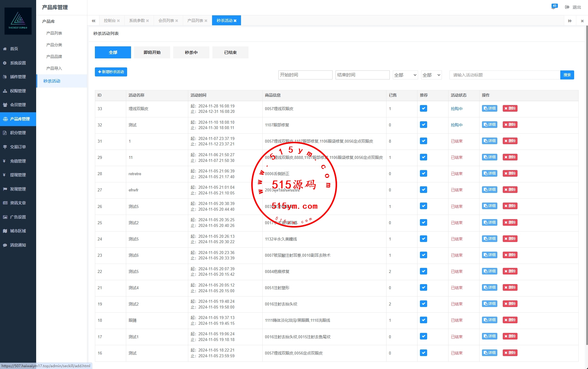
Task: Click the 系统设置 gear icon in sidebar
Action: pos(5,63)
